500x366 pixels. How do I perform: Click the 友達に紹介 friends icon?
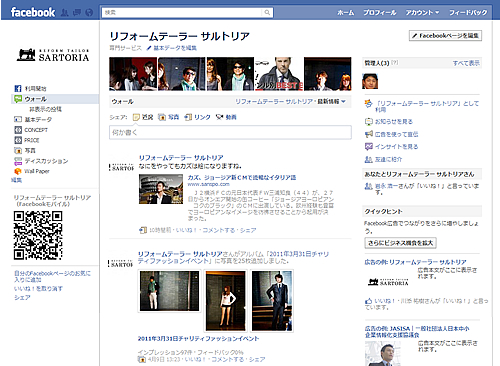click(369, 159)
